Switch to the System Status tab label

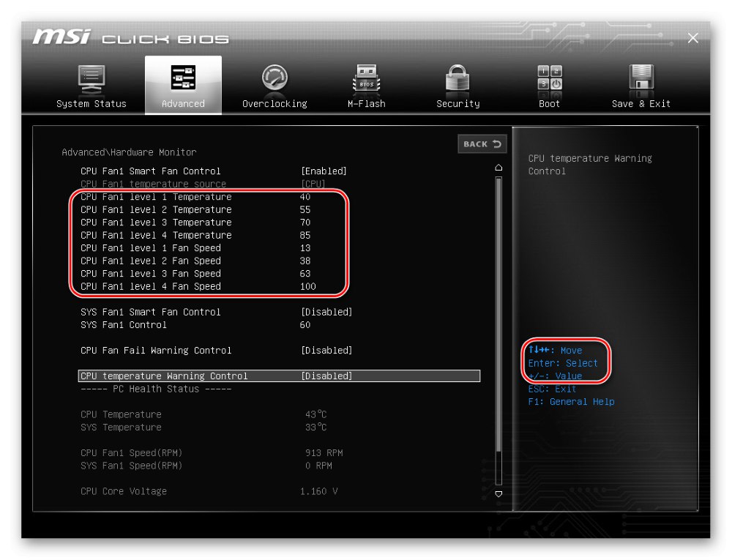pyautogui.click(x=91, y=104)
